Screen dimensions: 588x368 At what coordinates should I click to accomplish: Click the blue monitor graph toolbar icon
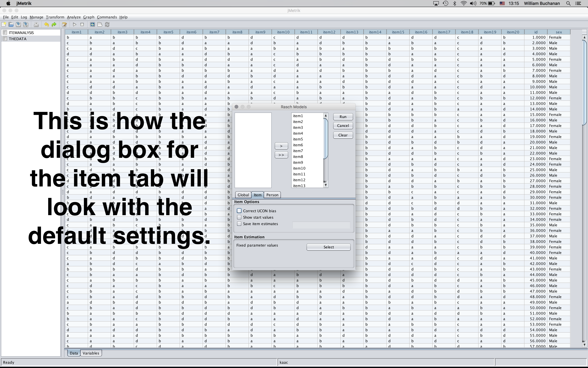(x=92, y=25)
